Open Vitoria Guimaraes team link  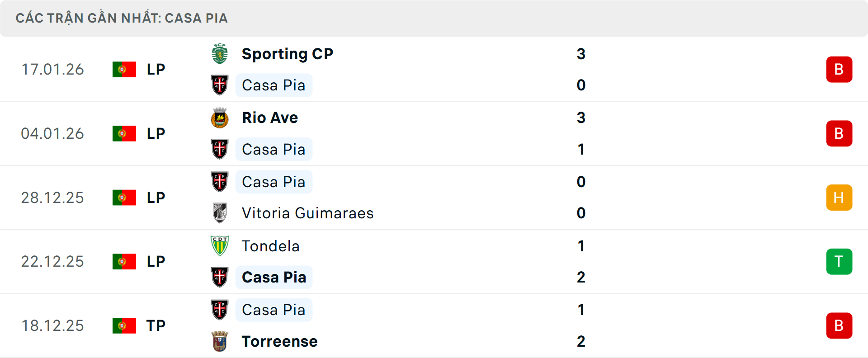point(307,213)
